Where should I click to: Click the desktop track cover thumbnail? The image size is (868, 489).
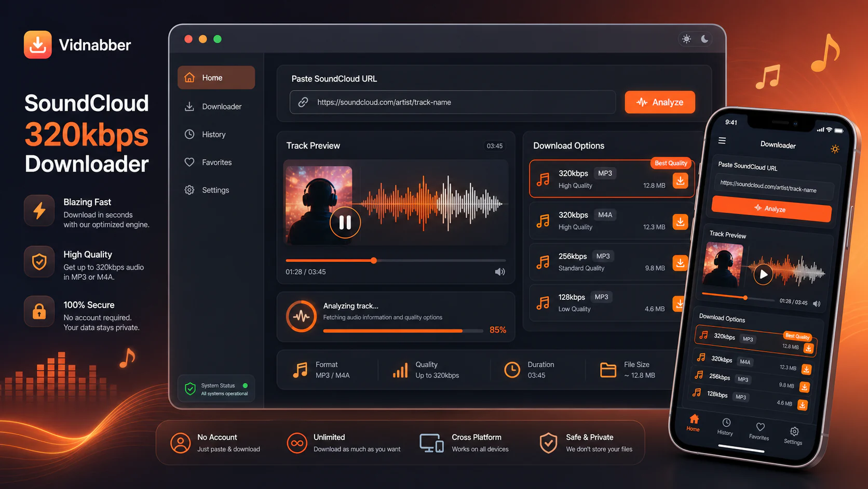tap(319, 205)
